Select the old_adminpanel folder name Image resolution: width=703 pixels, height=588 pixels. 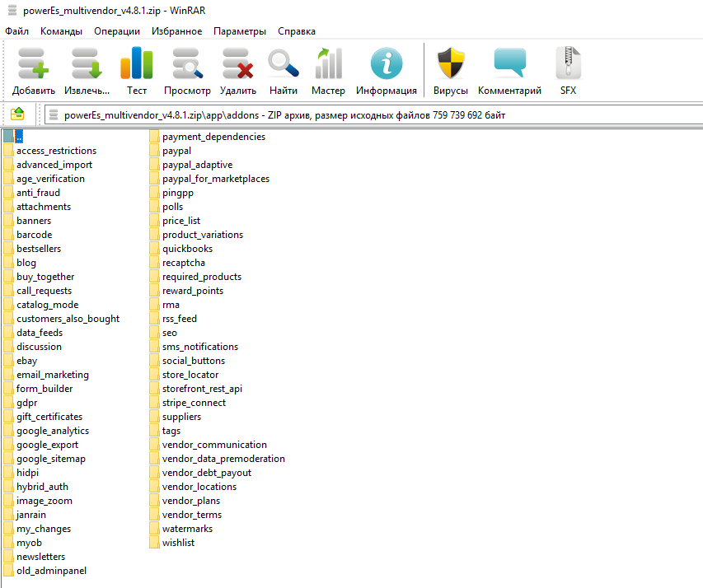(52, 571)
